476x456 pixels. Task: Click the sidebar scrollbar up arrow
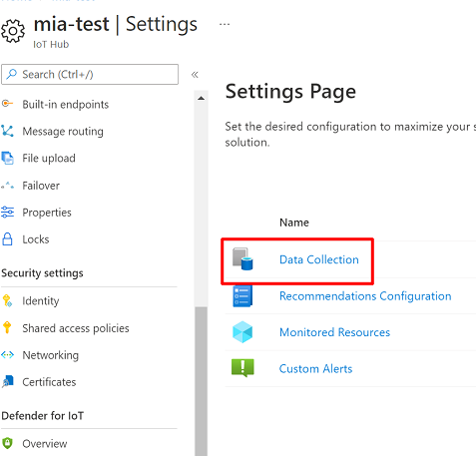[201, 98]
